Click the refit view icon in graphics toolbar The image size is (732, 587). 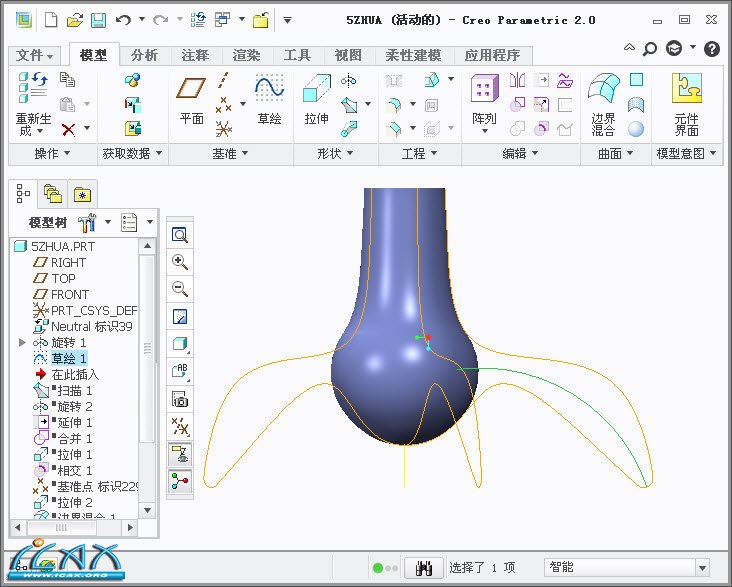(180, 234)
